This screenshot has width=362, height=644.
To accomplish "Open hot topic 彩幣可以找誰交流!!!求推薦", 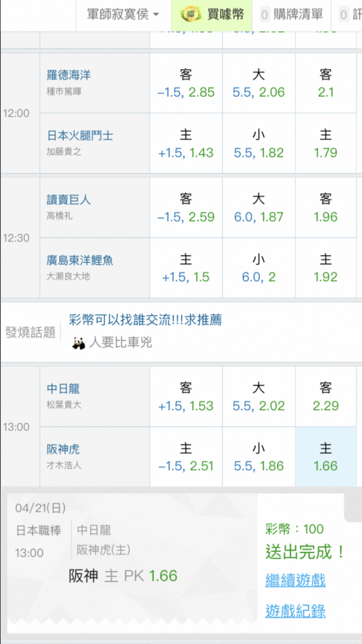I will coord(146,319).
